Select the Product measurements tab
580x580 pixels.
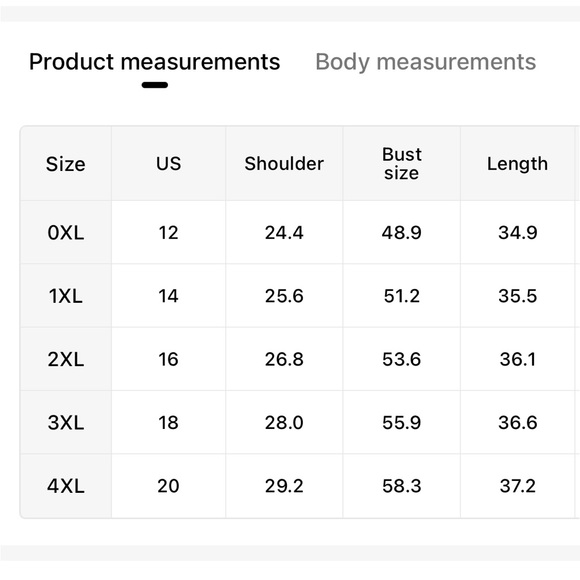pyautogui.click(x=155, y=62)
